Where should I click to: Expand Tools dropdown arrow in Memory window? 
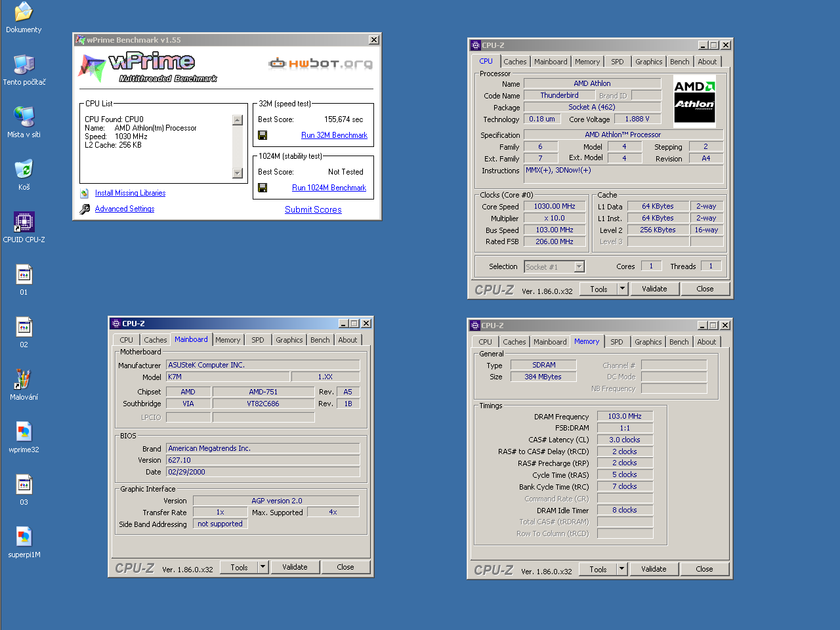click(x=622, y=569)
